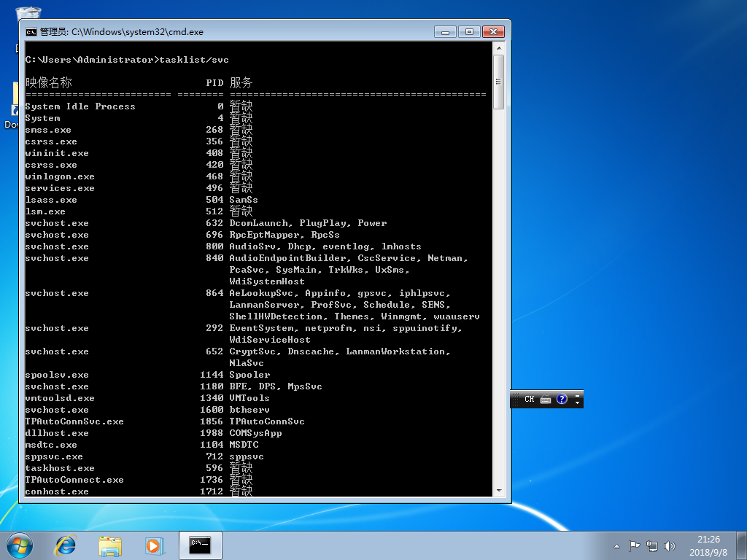Open language bar help question mark
Image resolution: width=747 pixels, height=560 pixels.
point(561,400)
